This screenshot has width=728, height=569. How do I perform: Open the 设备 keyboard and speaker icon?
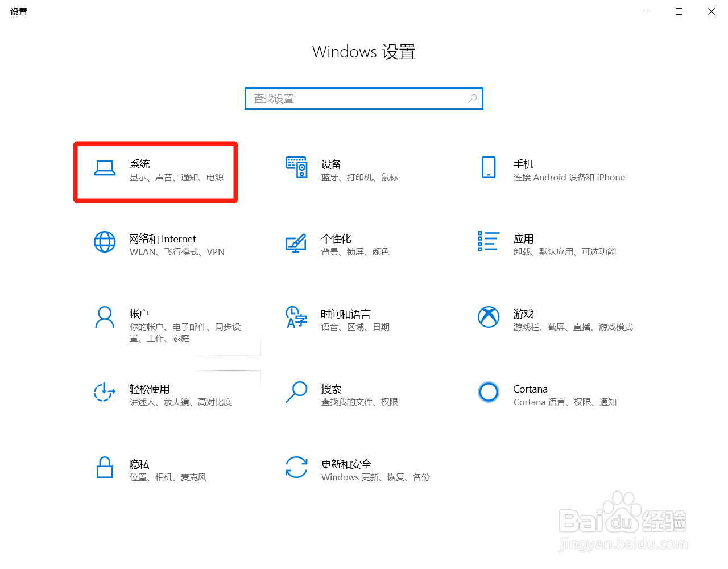pos(296,167)
